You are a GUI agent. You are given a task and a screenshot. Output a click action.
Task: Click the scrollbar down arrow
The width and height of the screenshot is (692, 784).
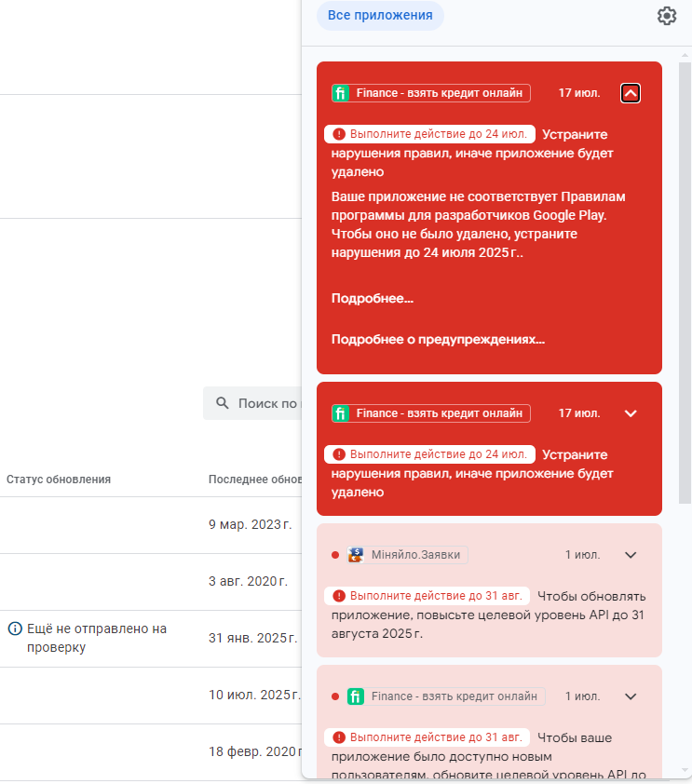pos(685,771)
